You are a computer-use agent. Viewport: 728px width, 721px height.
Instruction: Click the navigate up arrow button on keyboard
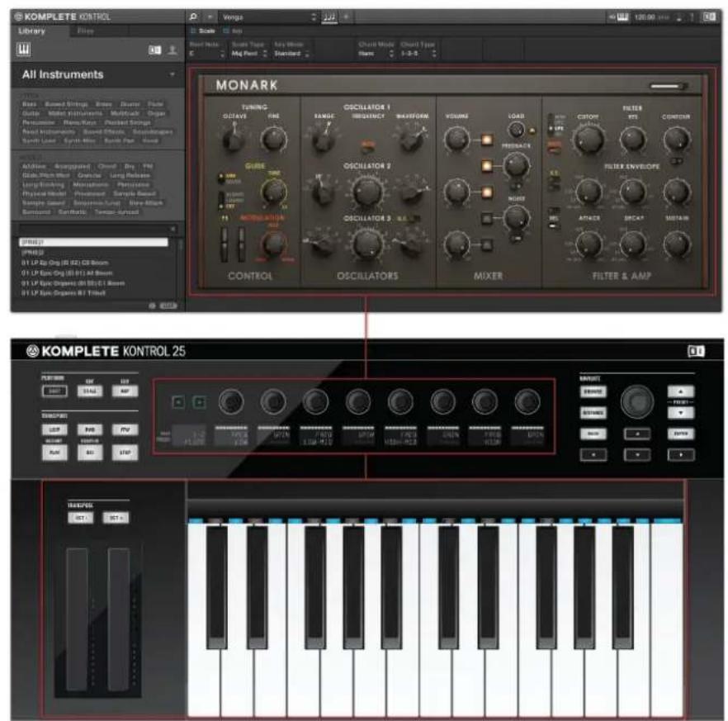point(637,434)
